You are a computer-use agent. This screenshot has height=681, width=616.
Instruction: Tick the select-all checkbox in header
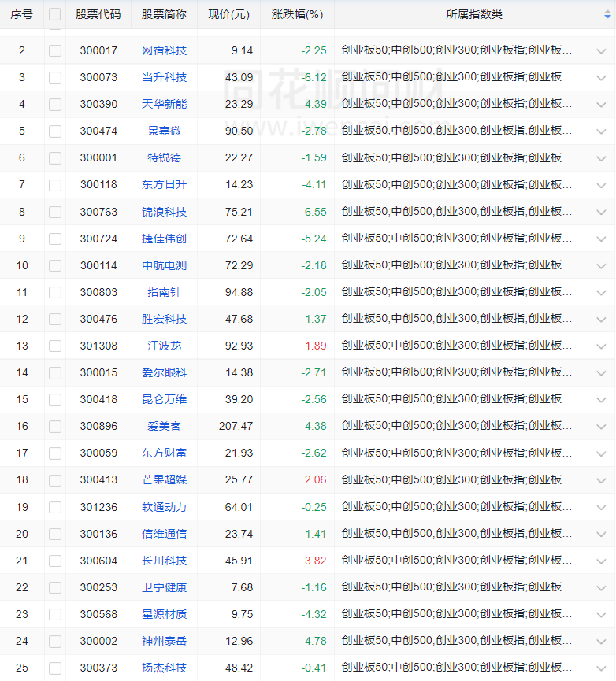pyautogui.click(x=54, y=14)
